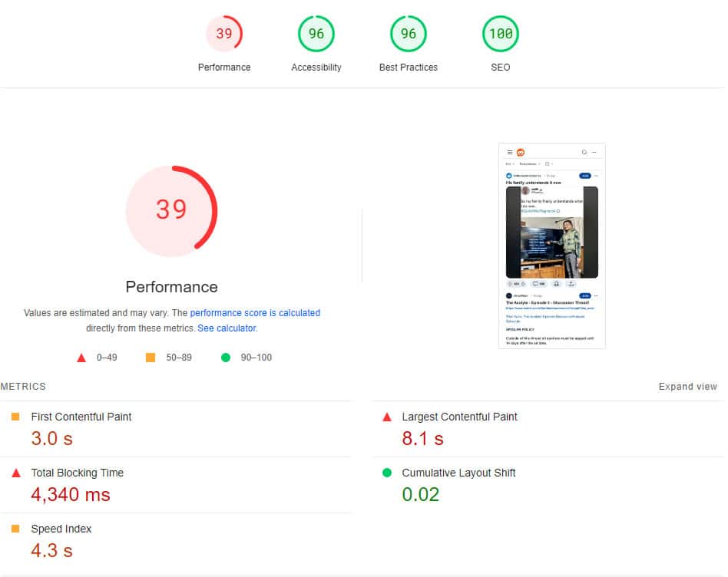Open the Best Practices 96 score gauge
Viewport: 728px width, 577px height.
click(x=408, y=34)
